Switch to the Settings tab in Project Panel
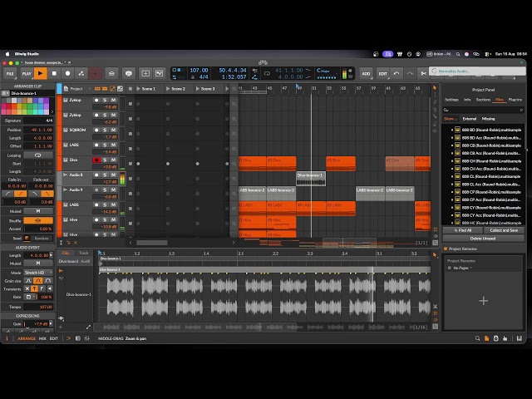The height and width of the screenshot is (399, 532). [451, 100]
